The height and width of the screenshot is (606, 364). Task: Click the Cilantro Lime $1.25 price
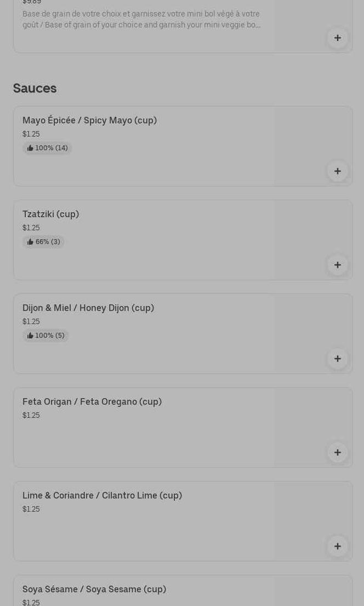pos(31,509)
